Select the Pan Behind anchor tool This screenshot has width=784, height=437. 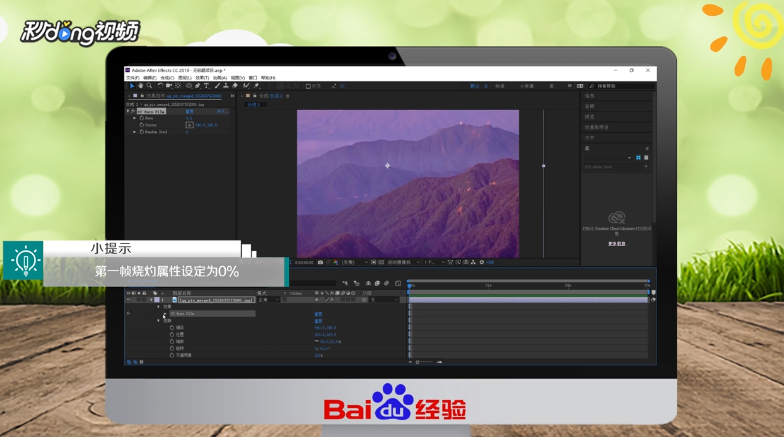(x=178, y=86)
